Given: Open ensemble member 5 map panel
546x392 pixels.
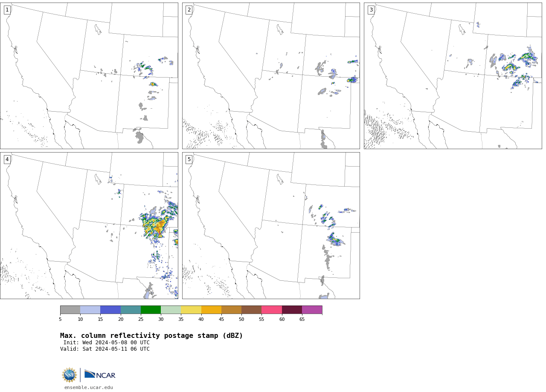Looking at the screenshot, I should click(271, 225).
